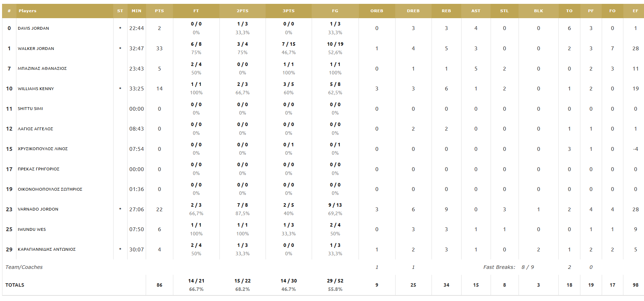
Task: Select the STL column header
Action: 505,11
